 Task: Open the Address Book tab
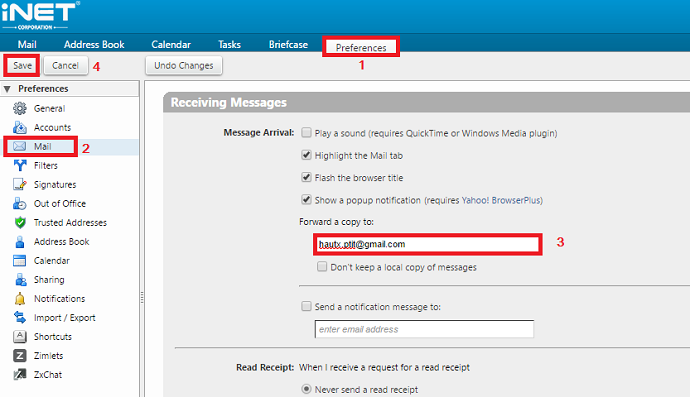click(x=94, y=44)
